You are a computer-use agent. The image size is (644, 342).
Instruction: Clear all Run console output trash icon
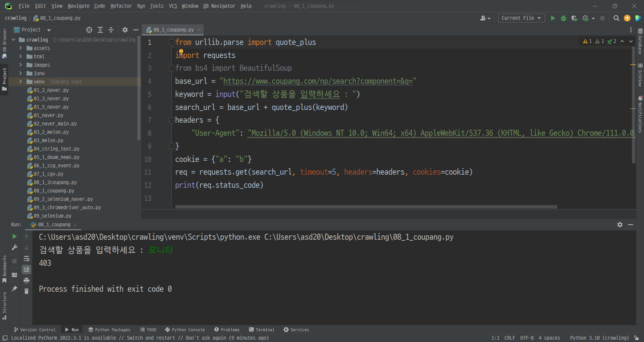coord(26,291)
